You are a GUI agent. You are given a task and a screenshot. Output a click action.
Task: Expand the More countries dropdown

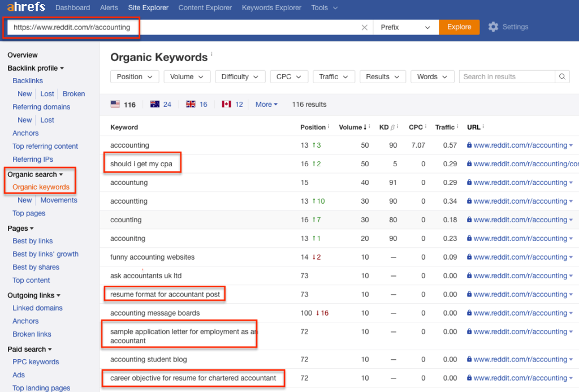pyautogui.click(x=266, y=105)
